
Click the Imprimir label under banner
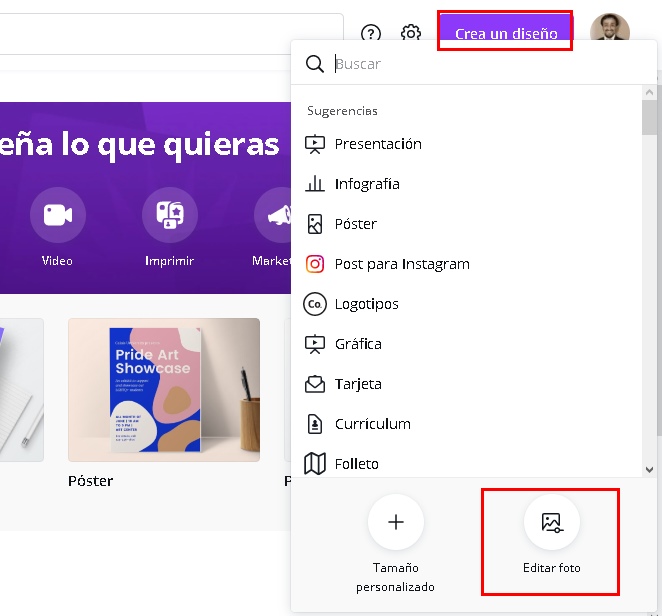[169, 261]
